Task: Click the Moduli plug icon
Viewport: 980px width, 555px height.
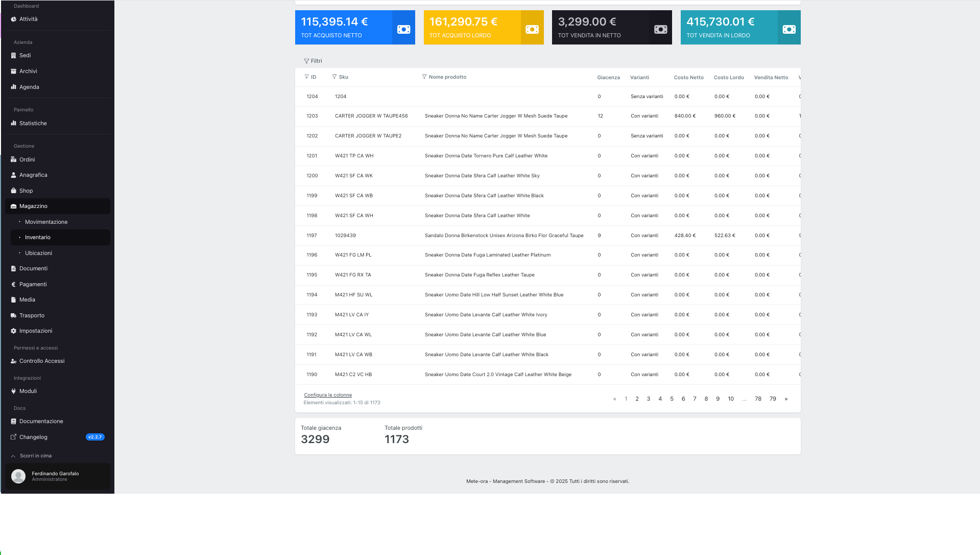Action: tap(13, 391)
